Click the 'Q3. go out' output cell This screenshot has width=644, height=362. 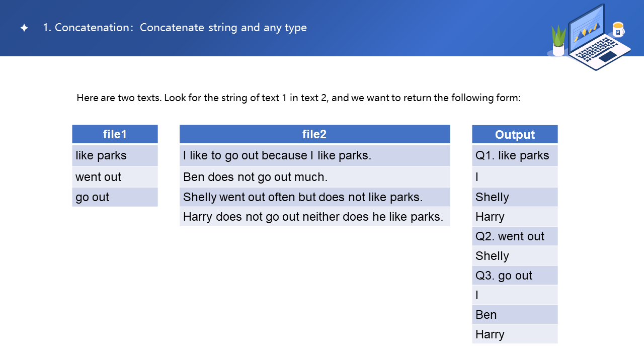click(515, 276)
